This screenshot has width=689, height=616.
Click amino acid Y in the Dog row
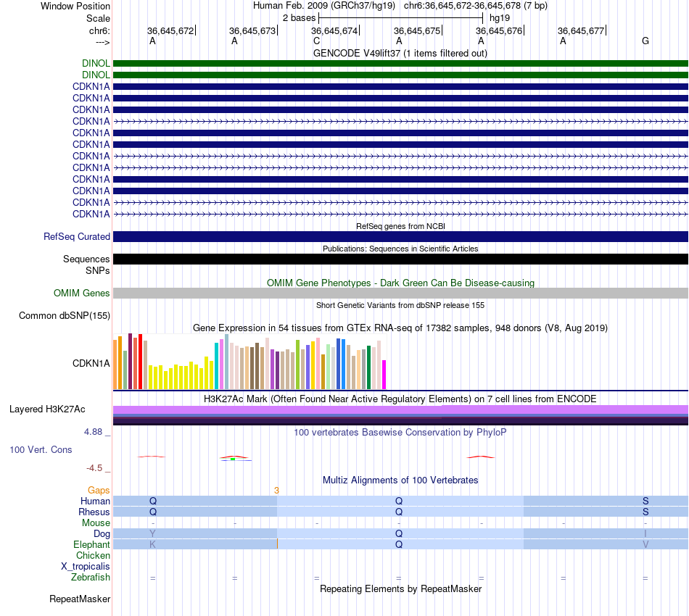coord(152,533)
